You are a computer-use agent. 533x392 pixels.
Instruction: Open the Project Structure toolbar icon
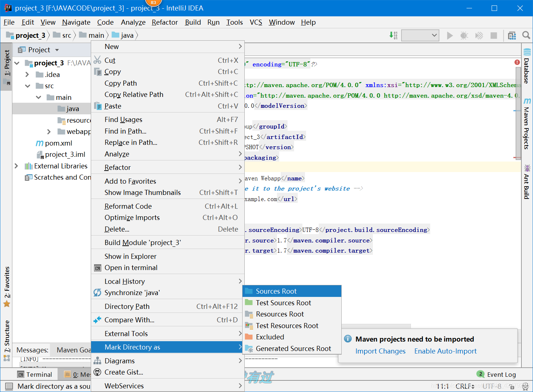(512, 36)
